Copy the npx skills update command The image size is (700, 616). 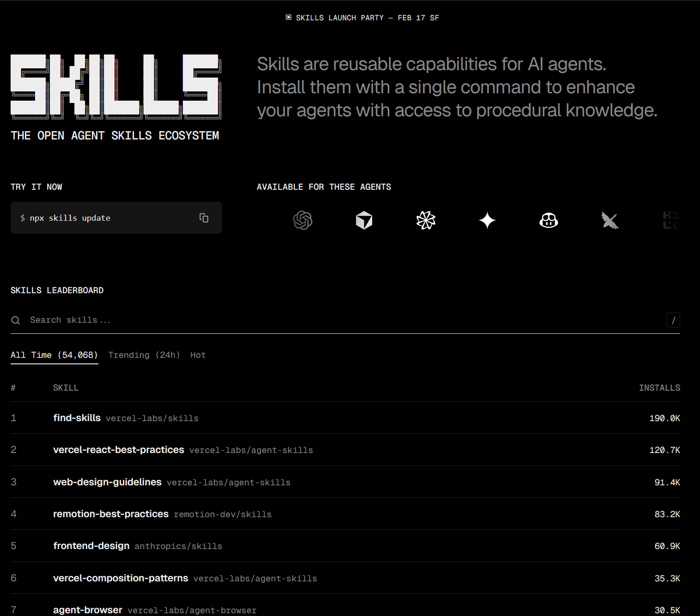click(204, 217)
